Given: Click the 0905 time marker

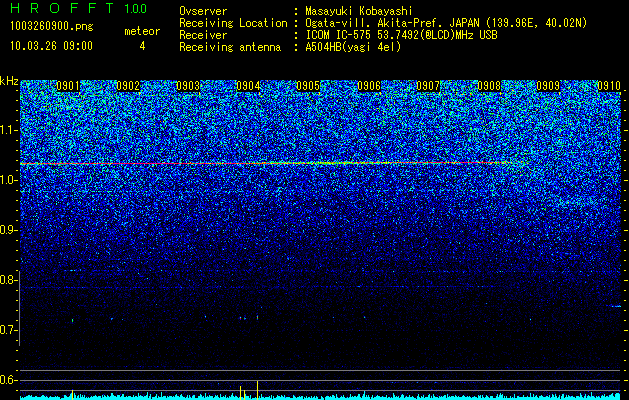Looking at the screenshot, I should [308, 86].
